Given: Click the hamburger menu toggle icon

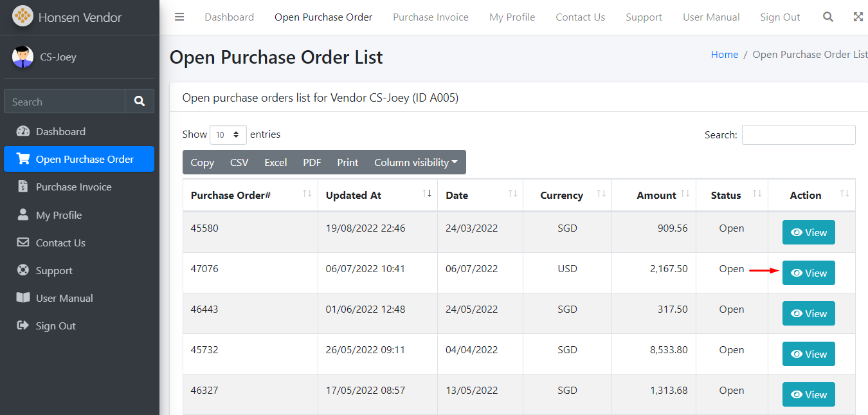Looking at the screenshot, I should [x=179, y=17].
